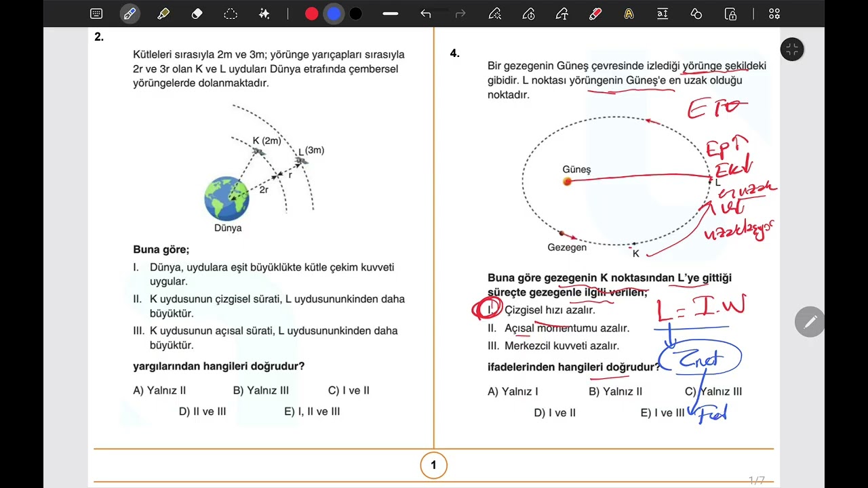Click the page indicator 1/7
The width and height of the screenshot is (868, 488).
pos(757,480)
